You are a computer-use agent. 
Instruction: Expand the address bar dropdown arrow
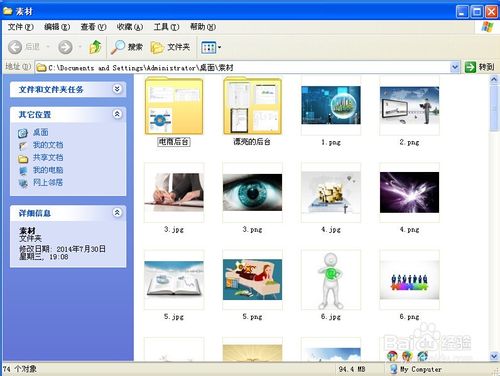tap(455, 67)
